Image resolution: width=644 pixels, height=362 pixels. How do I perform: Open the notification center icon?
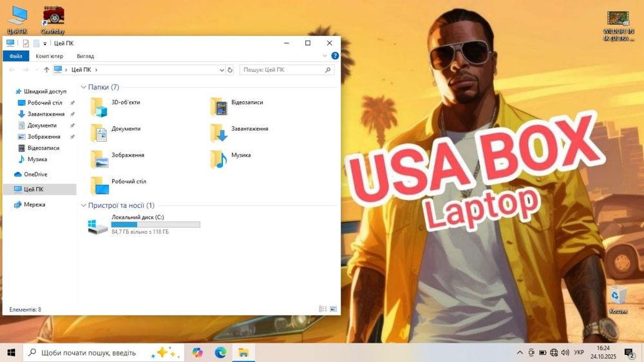pyautogui.click(x=629, y=353)
